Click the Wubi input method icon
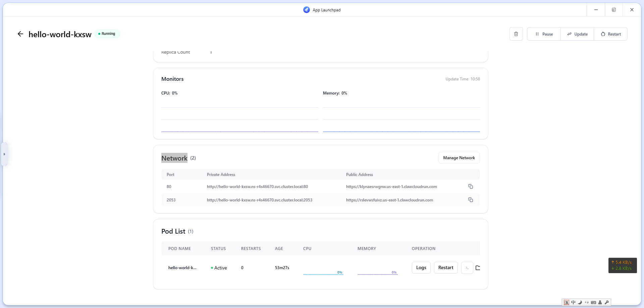Screen dimensions: 644x308 click(x=567, y=302)
